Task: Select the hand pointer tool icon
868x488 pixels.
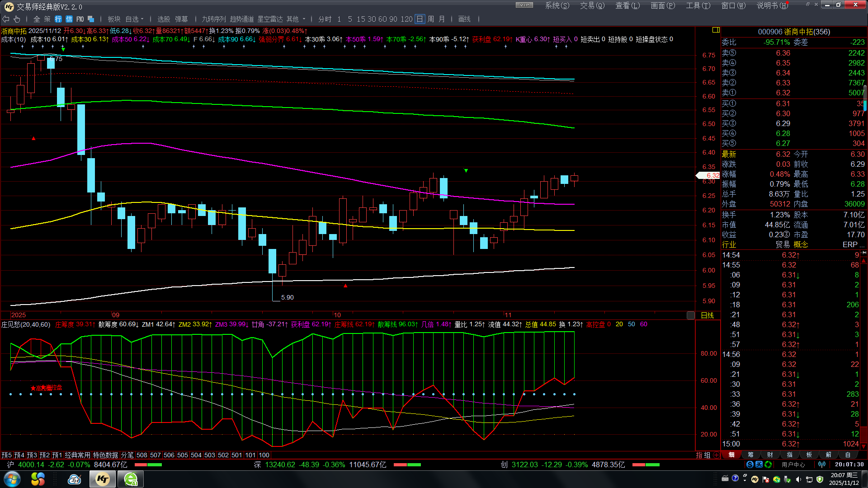Action: coord(17,19)
